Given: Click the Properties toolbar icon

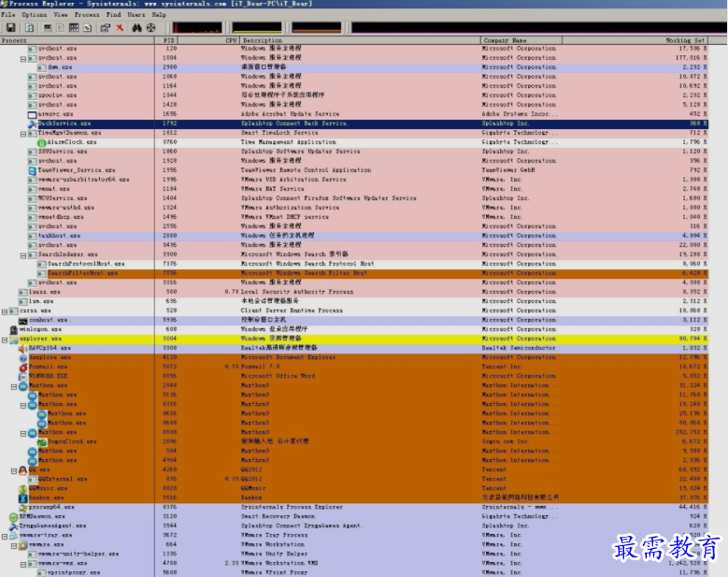Looking at the screenshot, I should coord(105,28).
